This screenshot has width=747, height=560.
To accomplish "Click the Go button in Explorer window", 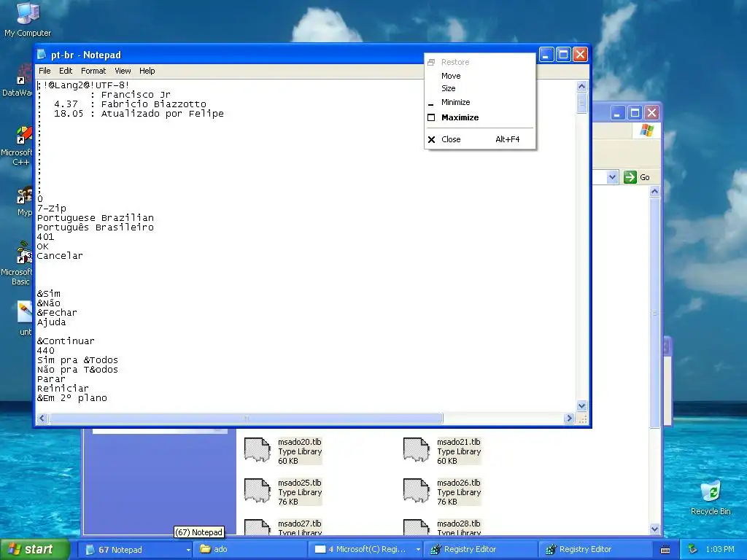I will (x=638, y=177).
